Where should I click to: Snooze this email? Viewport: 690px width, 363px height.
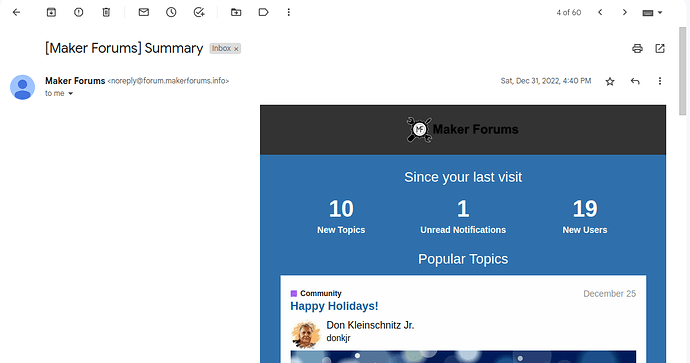pyautogui.click(x=171, y=12)
